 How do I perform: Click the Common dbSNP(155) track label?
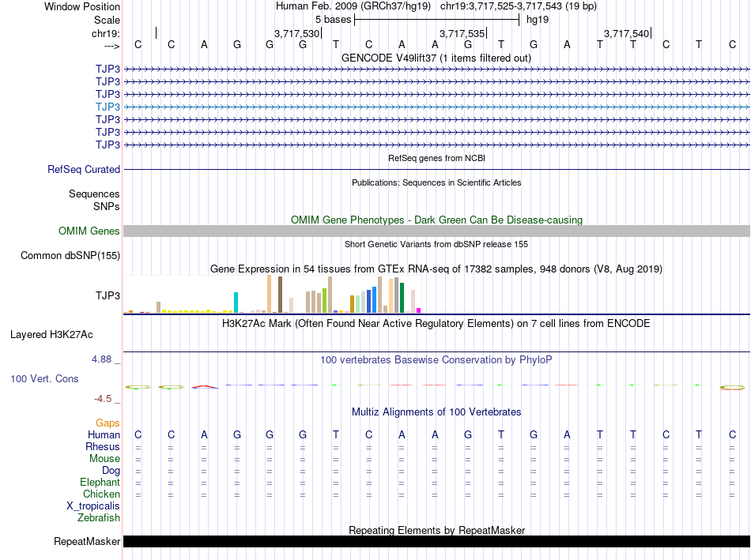click(70, 256)
